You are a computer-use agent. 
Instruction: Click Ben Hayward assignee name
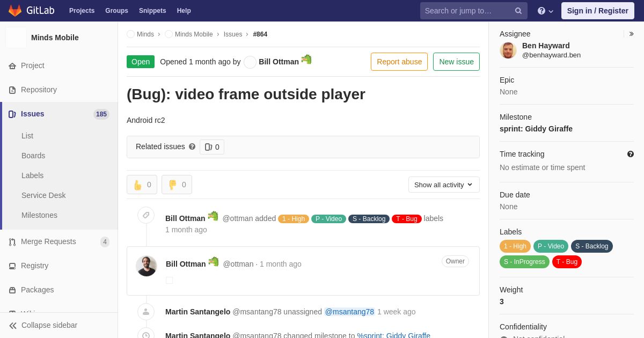pos(546,46)
